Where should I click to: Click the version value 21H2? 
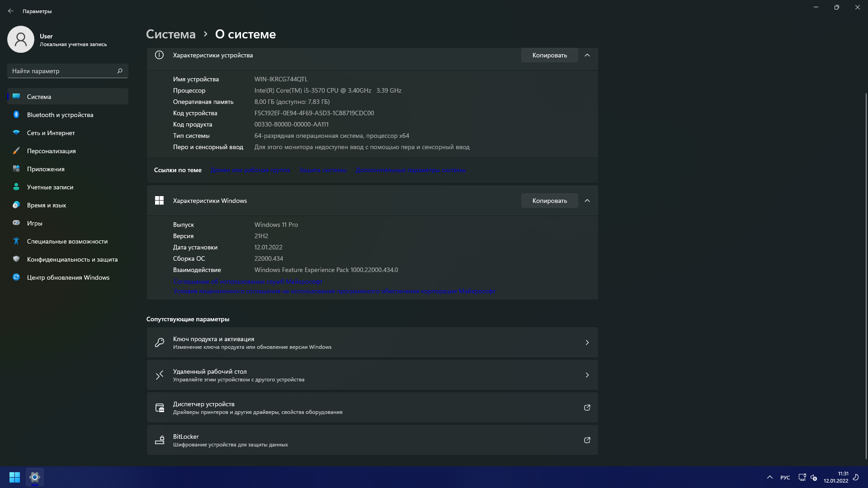[261, 236]
